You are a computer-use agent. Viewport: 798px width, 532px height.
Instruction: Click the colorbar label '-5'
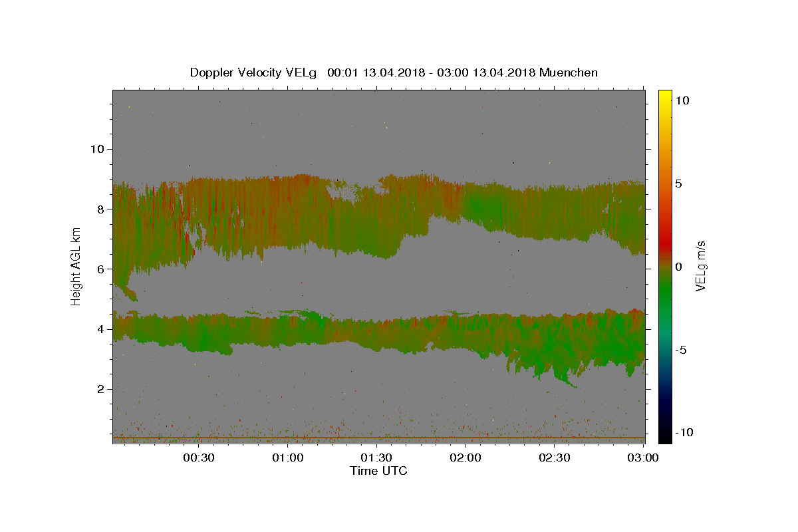click(680, 350)
